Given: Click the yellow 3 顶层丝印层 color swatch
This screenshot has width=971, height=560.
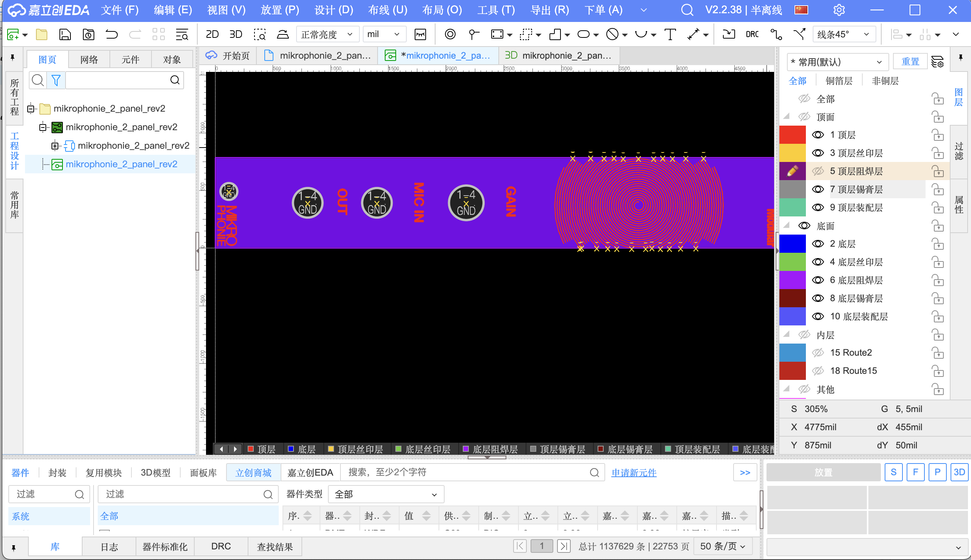Looking at the screenshot, I should point(792,153).
